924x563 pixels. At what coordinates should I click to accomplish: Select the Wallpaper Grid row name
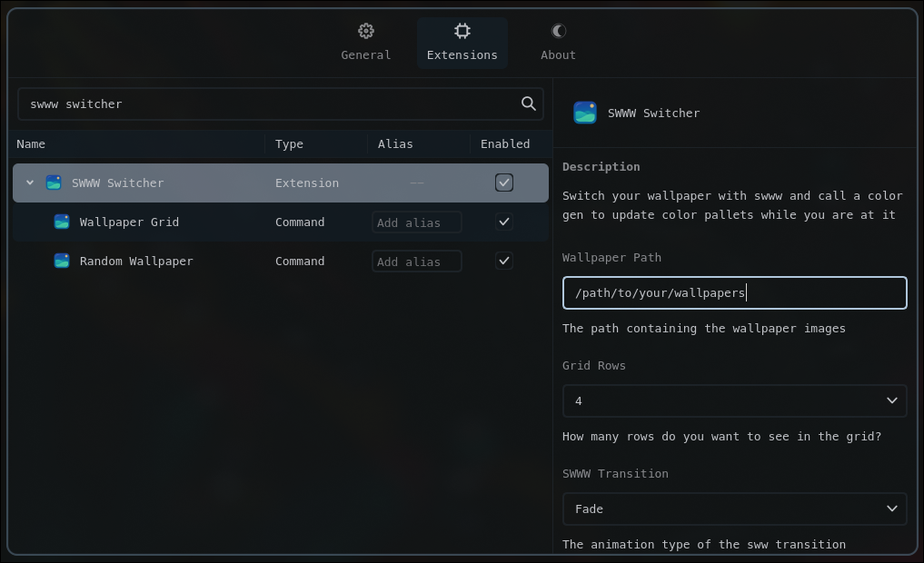click(x=129, y=222)
